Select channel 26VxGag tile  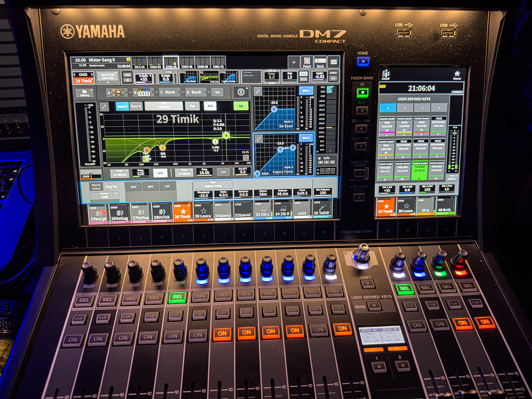119,213
